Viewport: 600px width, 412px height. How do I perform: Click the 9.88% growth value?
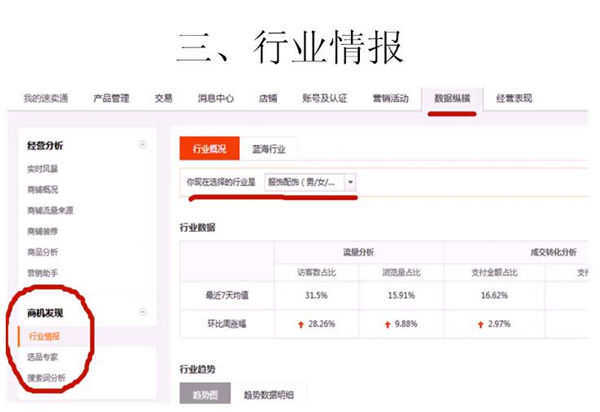coord(406,324)
